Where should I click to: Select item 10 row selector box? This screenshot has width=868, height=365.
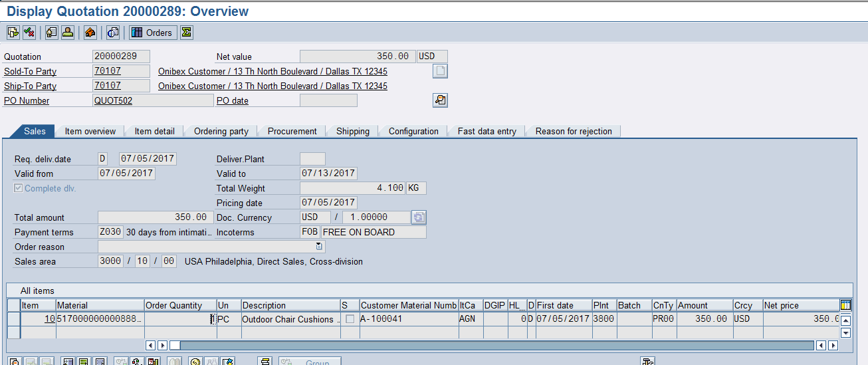point(13,319)
